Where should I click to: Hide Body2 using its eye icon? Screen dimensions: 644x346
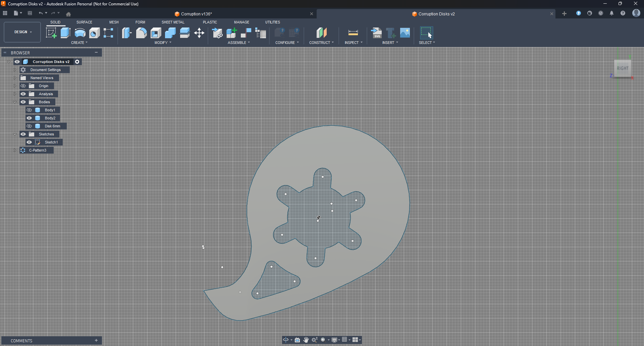(x=29, y=118)
